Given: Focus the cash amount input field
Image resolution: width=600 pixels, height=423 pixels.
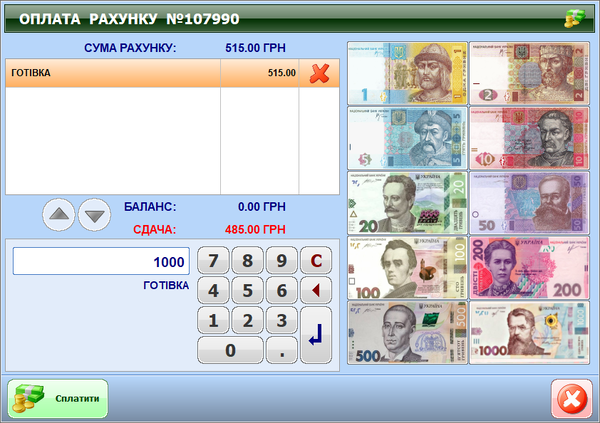Looking at the screenshot, I should 100,262.
